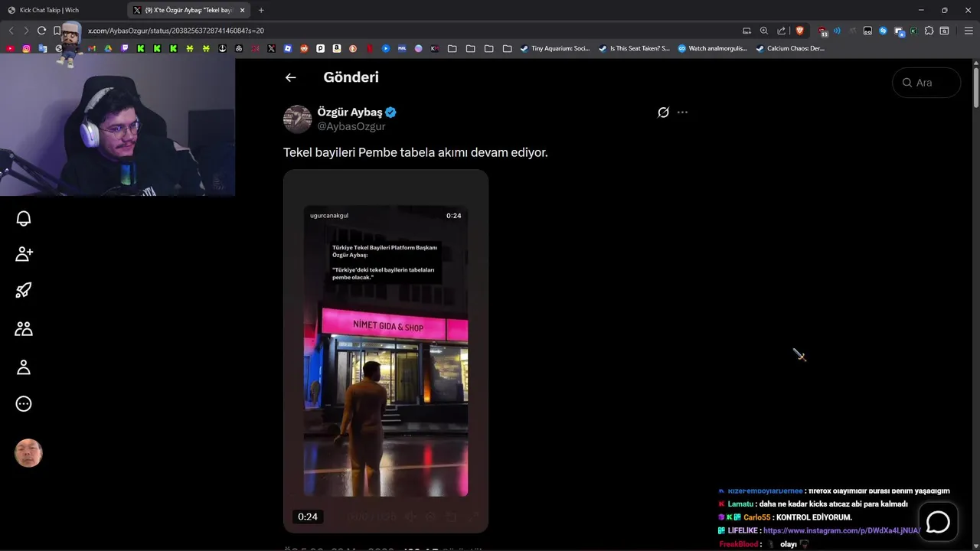
Task: Click the tweet text about Pembe tabela
Action: [416, 152]
